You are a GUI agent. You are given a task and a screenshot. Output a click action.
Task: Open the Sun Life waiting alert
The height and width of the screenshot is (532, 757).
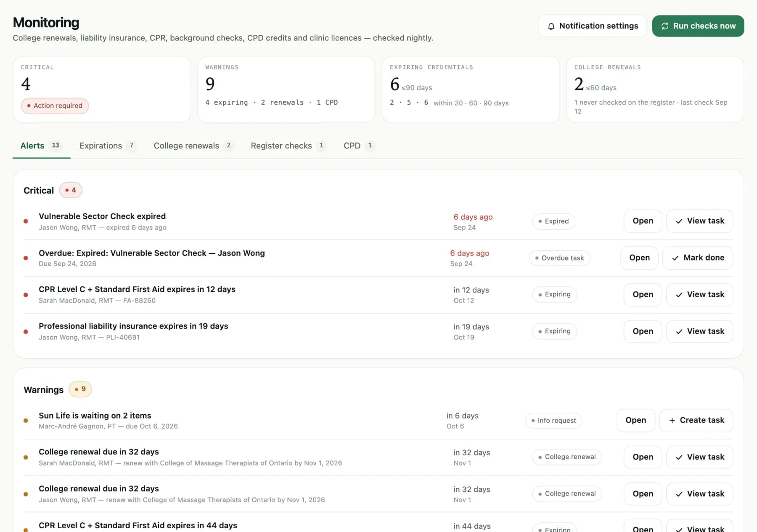[x=635, y=421]
